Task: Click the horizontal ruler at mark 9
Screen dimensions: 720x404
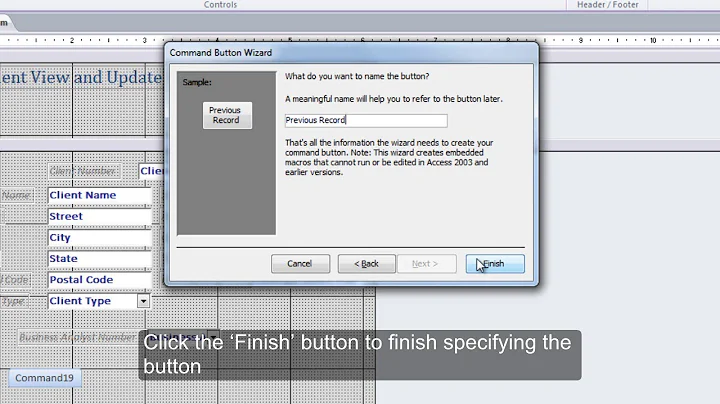Action: point(580,40)
